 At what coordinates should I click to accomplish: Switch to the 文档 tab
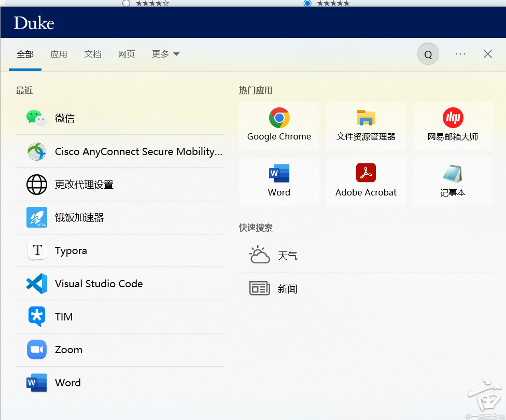[x=93, y=54]
